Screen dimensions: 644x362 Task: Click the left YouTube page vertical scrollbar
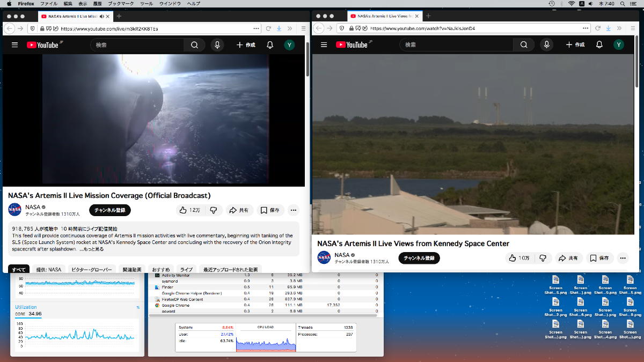coord(307,59)
